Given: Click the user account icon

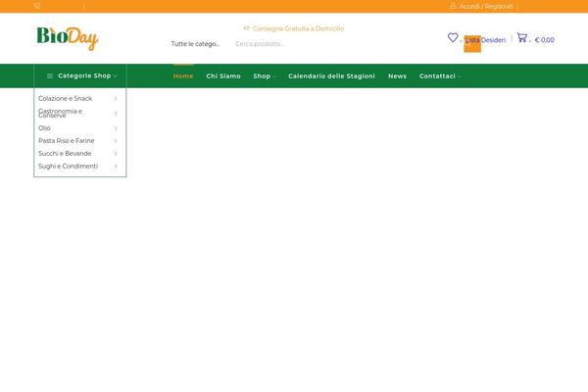Looking at the screenshot, I should coord(453,6).
